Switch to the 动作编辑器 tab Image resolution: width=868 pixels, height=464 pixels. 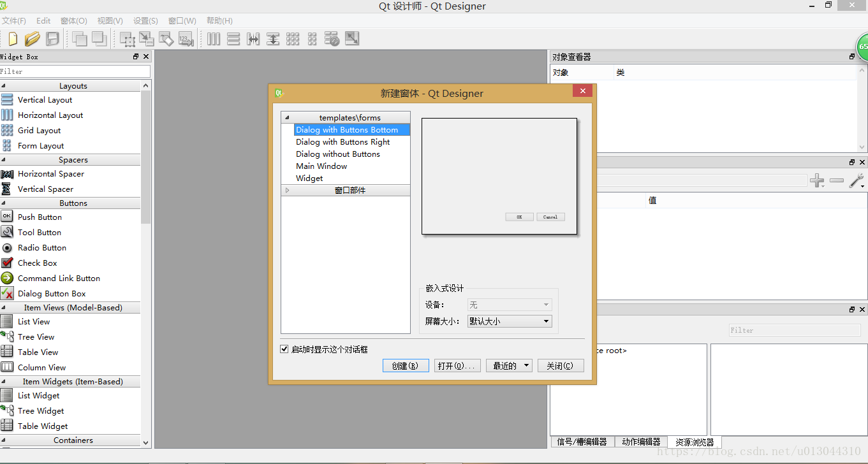(641, 442)
